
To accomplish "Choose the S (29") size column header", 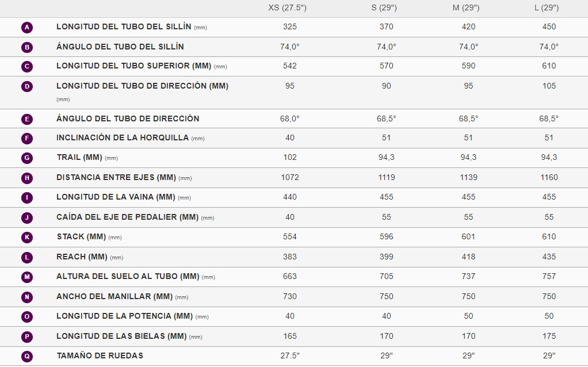I will pos(384,8).
